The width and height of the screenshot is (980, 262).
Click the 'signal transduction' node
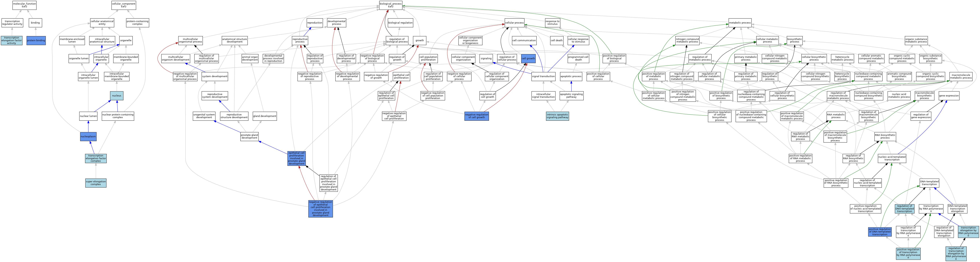[543, 77]
